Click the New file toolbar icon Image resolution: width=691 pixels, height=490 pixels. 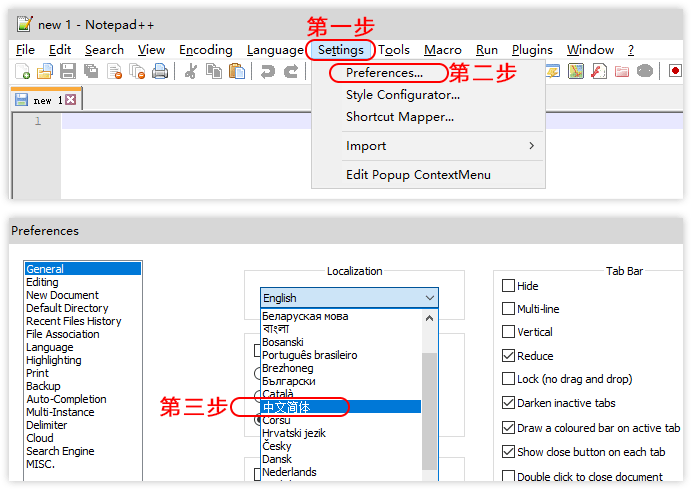[x=23, y=71]
